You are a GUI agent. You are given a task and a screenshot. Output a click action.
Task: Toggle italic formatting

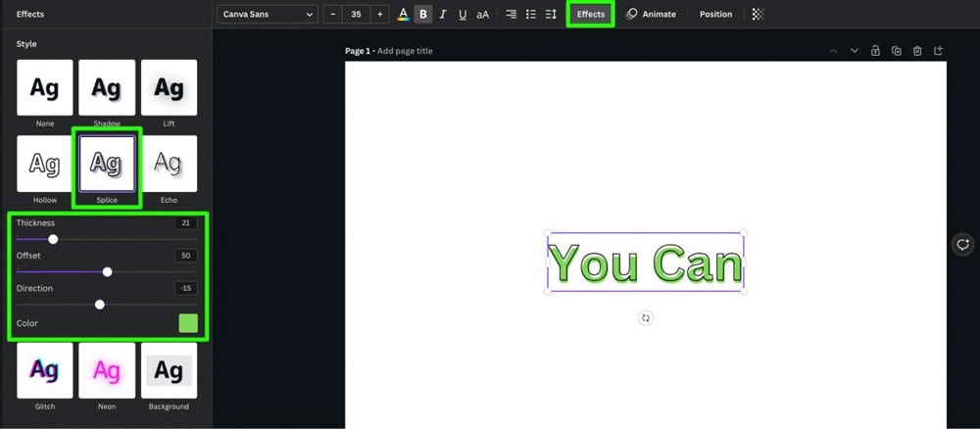pyautogui.click(x=443, y=15)
